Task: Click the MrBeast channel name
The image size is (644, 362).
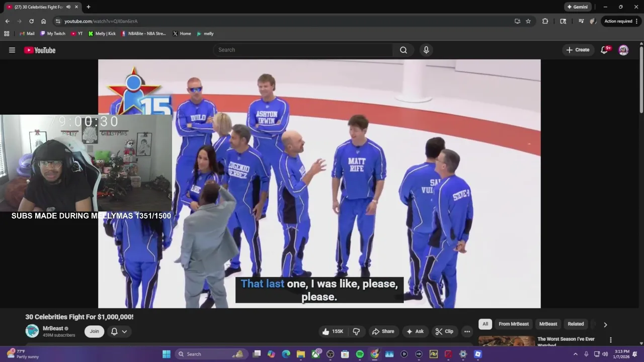Action: (53, 328)
